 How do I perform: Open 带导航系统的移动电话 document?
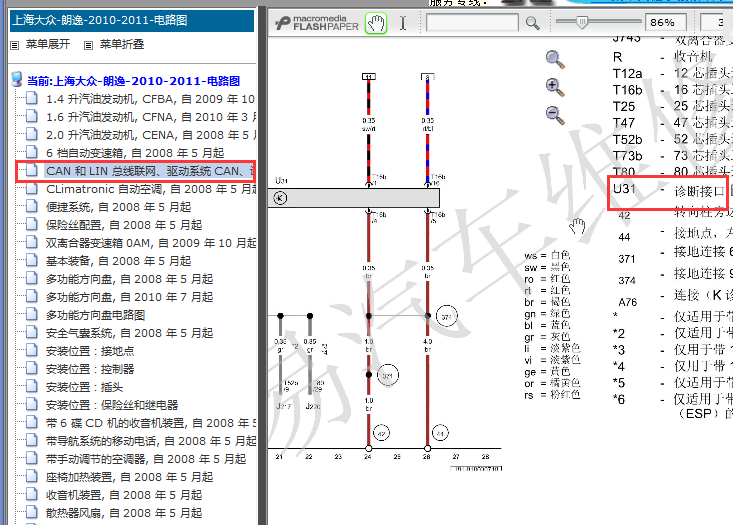point(151,441)
